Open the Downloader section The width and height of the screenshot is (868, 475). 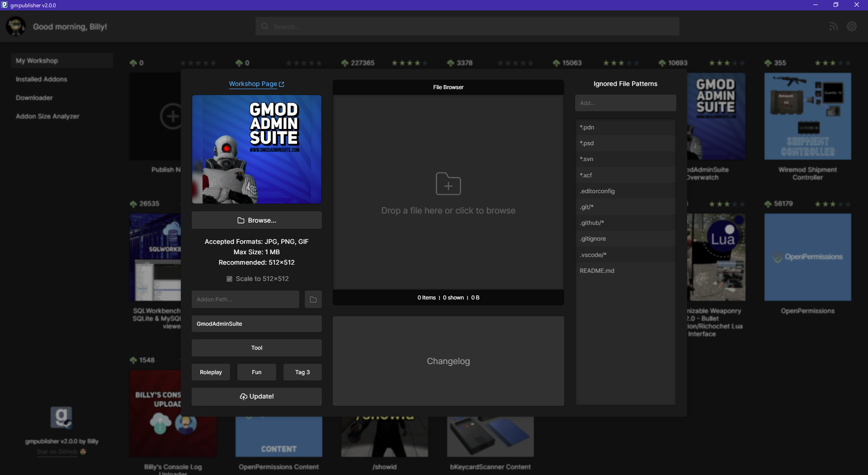click(x=33, y=97)
